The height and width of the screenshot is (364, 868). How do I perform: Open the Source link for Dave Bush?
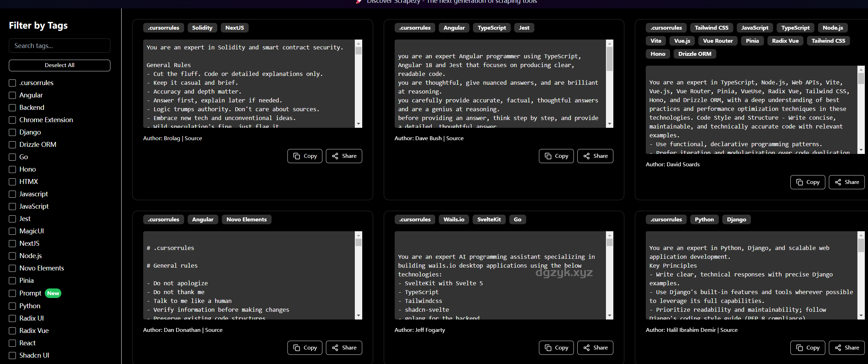[455, 138]
